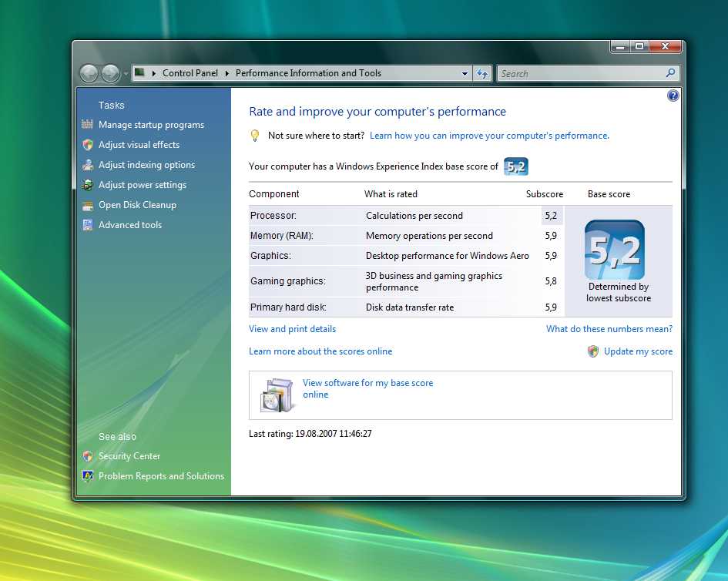The image size is (728, 581).
Task: Maximize the Performance Information window
Action: (639, 46)
